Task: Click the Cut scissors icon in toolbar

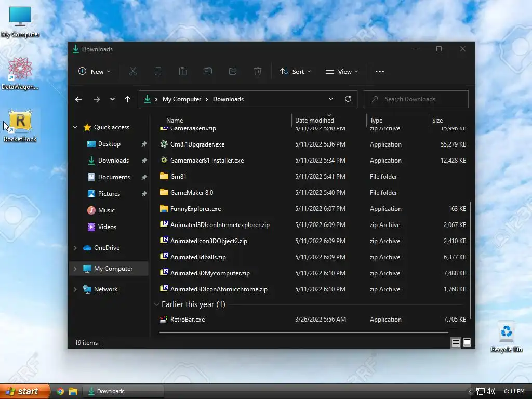Action: 132,71
